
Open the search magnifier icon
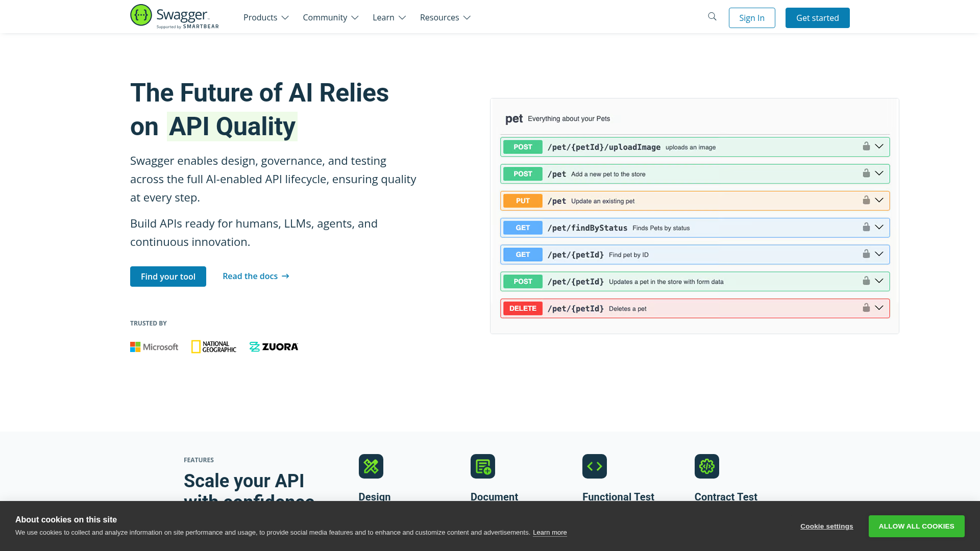pyautogui.click(x=712, y=16)
